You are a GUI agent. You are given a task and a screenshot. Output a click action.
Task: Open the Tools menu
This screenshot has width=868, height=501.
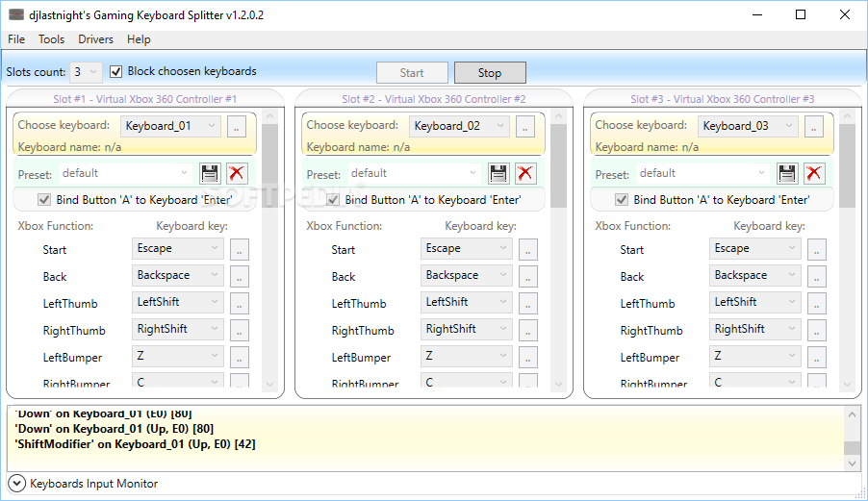pyautogui.click(x=51, y=39)
